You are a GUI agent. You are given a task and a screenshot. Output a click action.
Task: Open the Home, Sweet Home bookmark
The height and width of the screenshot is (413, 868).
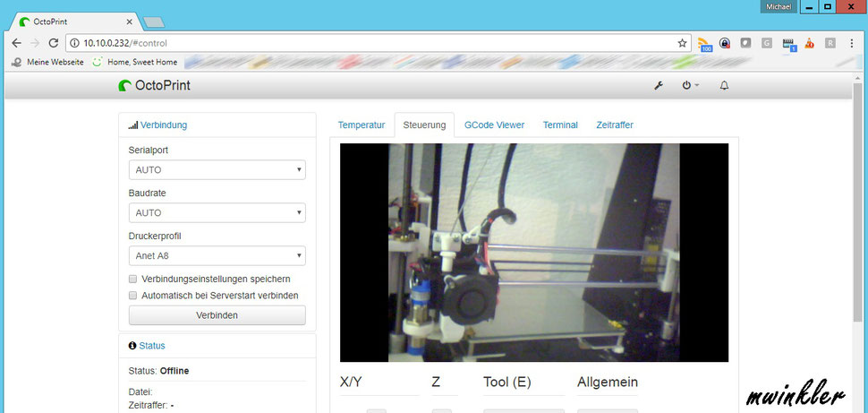pos(135,62)
